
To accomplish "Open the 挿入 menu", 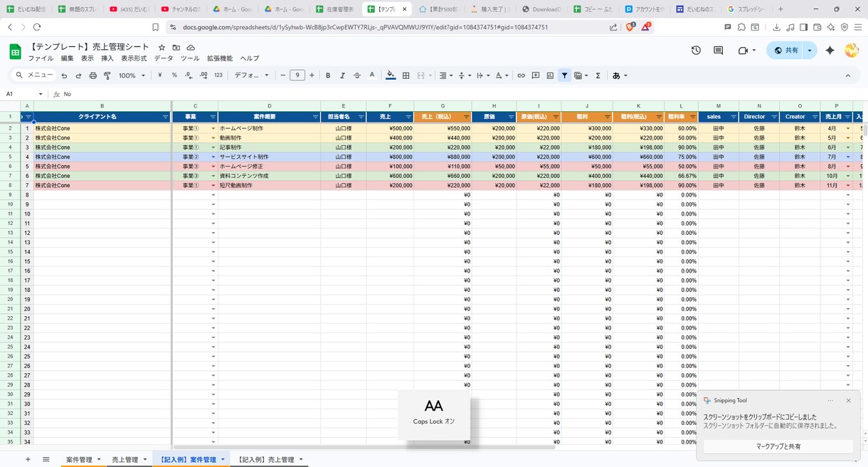I will 107,58.
